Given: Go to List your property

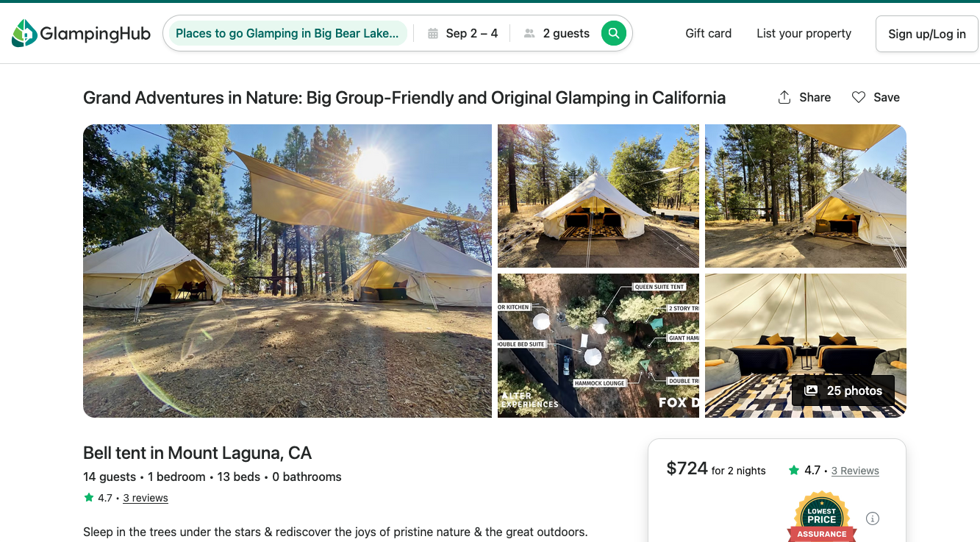Looking at the screenshot, I should click(804, 33).
